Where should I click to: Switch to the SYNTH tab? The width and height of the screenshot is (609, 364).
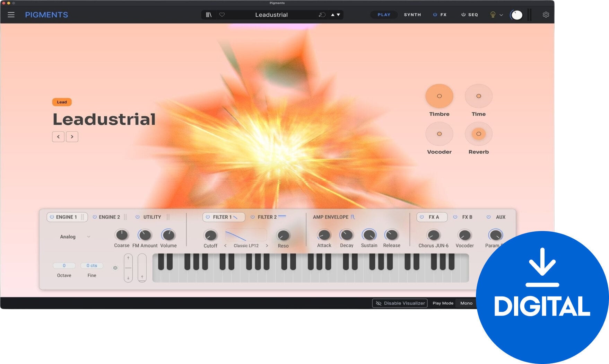click(412, 15)
